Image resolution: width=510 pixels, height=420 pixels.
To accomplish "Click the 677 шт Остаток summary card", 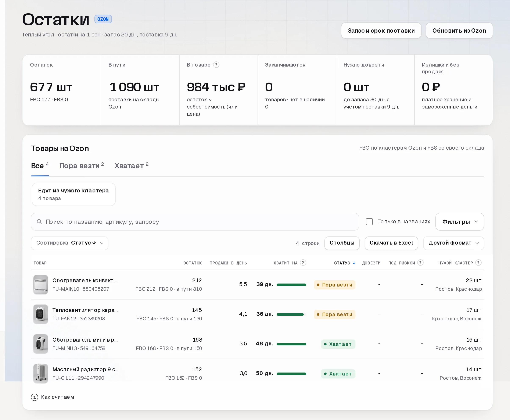I will 62,90.
